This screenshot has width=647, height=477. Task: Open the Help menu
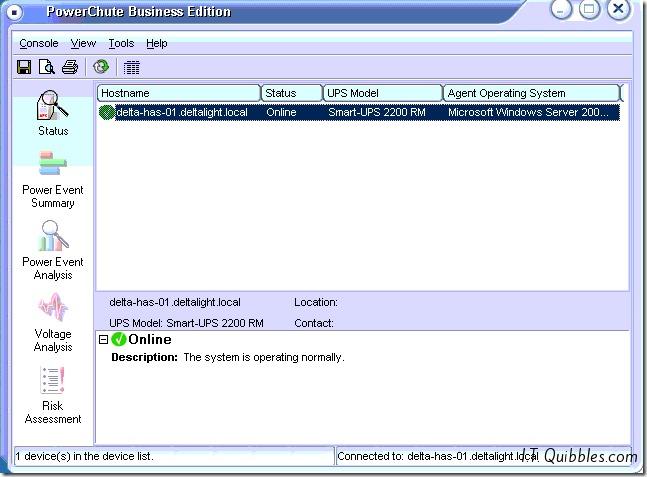[157, 43]
